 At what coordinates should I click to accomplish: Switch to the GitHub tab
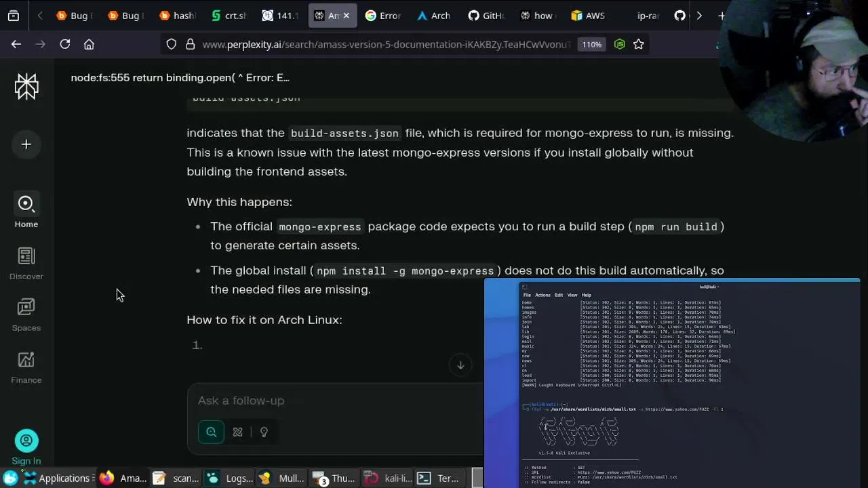click(x=486, y=16)
